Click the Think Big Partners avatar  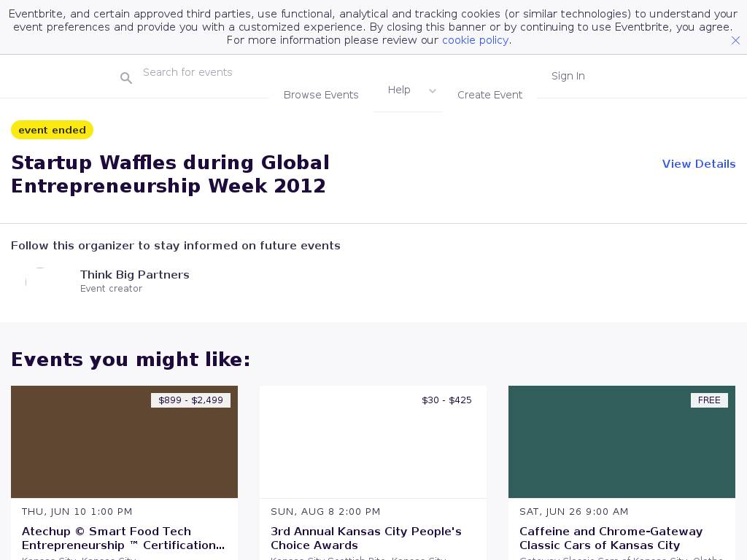[39, 281]
